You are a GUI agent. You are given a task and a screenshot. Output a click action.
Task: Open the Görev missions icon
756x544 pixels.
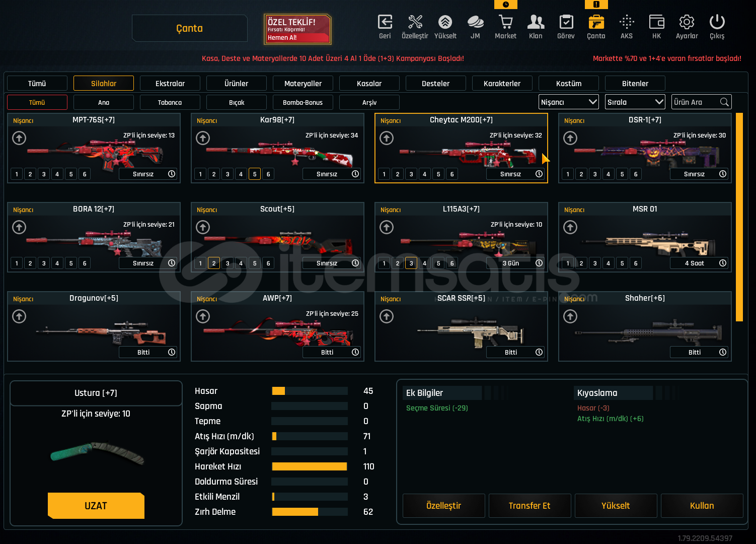click(566, 22)
